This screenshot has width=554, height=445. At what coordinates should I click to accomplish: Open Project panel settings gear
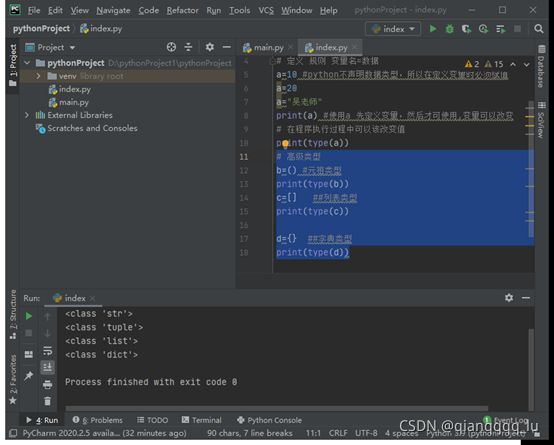pos(210,47)
